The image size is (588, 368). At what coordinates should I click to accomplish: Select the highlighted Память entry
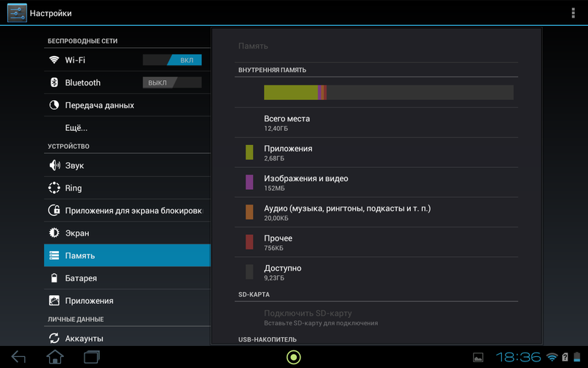pos(127,255)
